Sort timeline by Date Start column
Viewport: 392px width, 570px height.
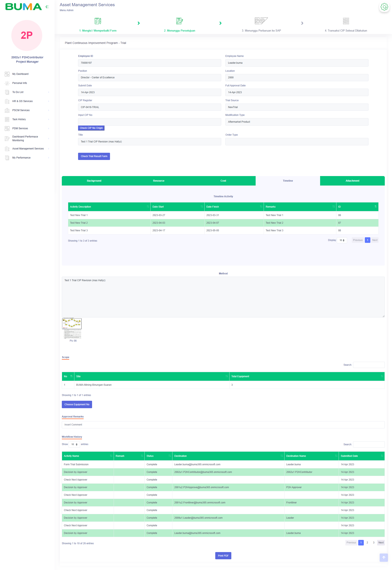coord(177,207)
